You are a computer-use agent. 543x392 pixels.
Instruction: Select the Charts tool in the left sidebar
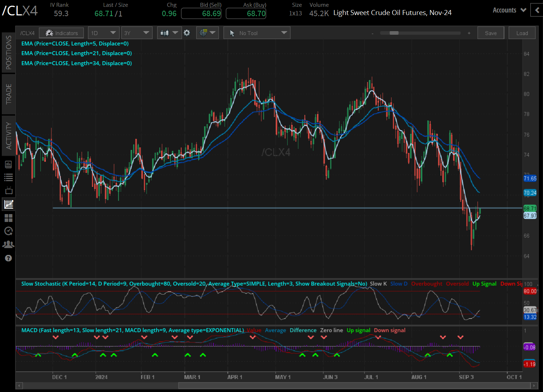point(8,204)
